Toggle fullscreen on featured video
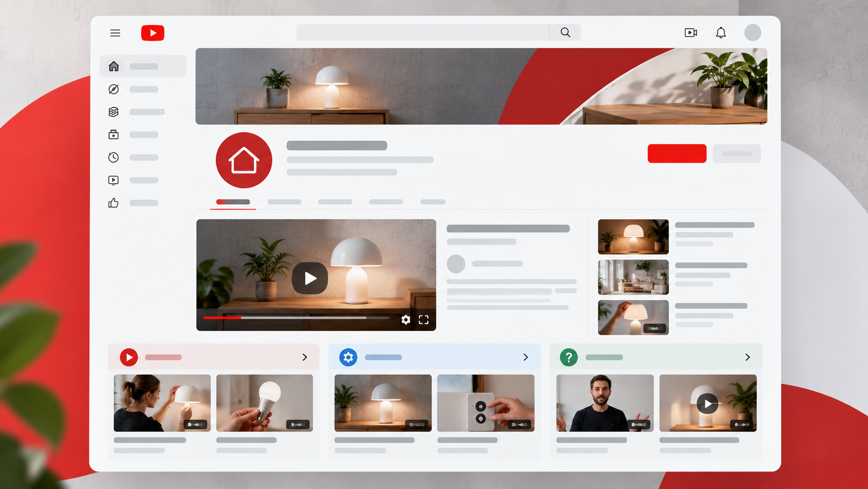Viewport: 868px width, 489px height. pos(424,320)
